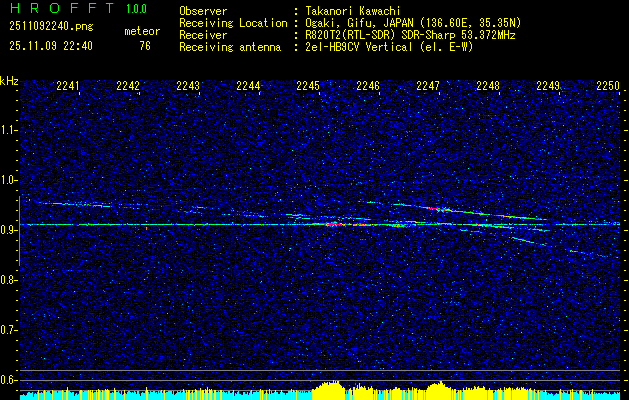The width and height of the screenshot is (629, 400).
Task: Click the 2243 time marker
Action: pos(188,86)
